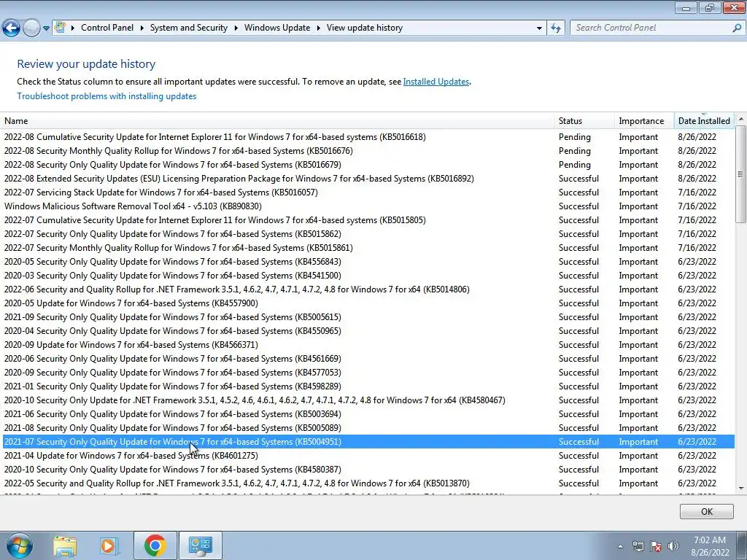Select the KB5016679 Security Only update row
The image size is (747, 560).
pyautogui.click(x=367, y=165)
